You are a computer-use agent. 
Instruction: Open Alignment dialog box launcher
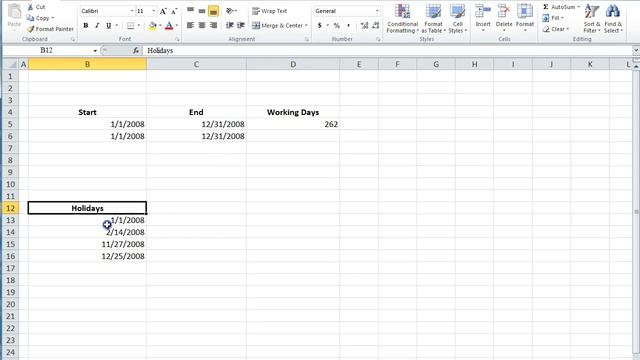click(307, 40)
